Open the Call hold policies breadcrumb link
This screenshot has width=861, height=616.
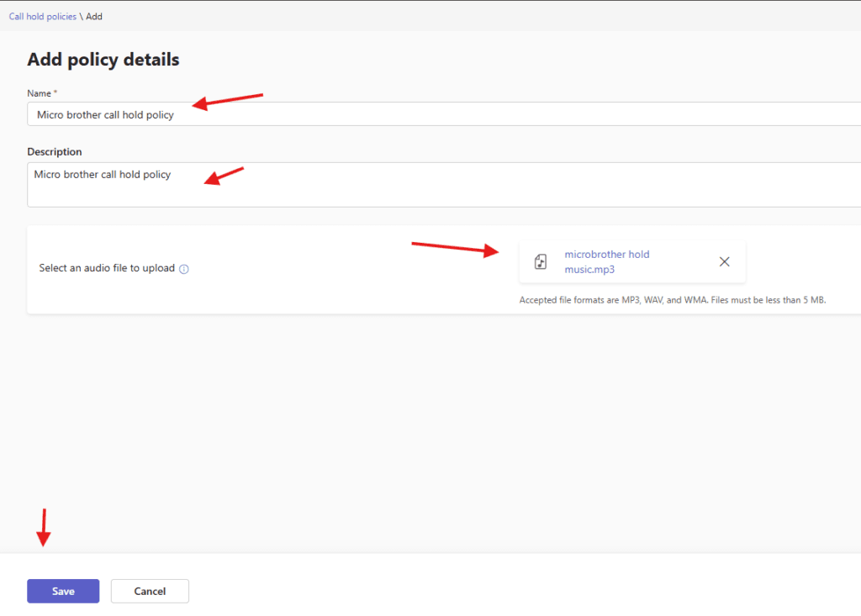click(42, 17)
